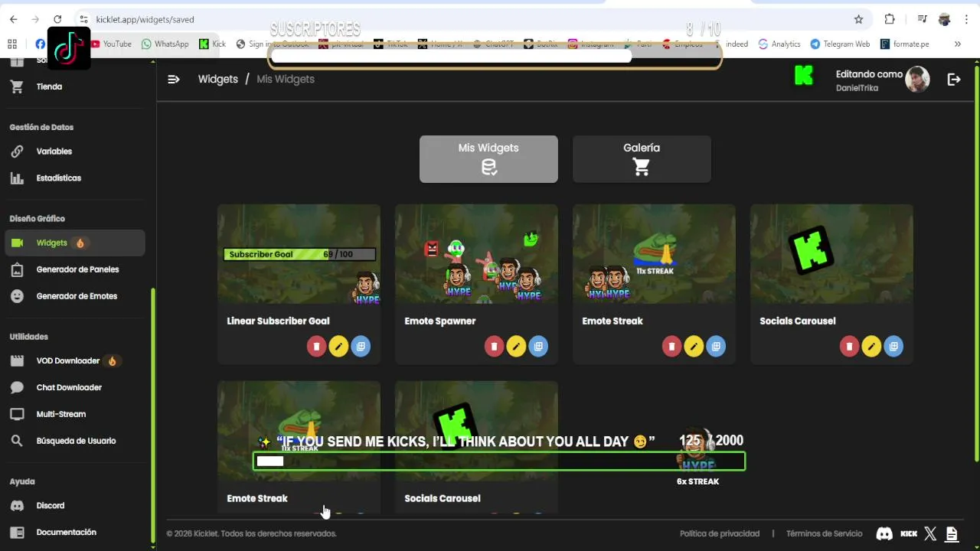Viewport: 980px width, 551px height.
Task: Click the address bar URL
Action: (x=145, y=19)
